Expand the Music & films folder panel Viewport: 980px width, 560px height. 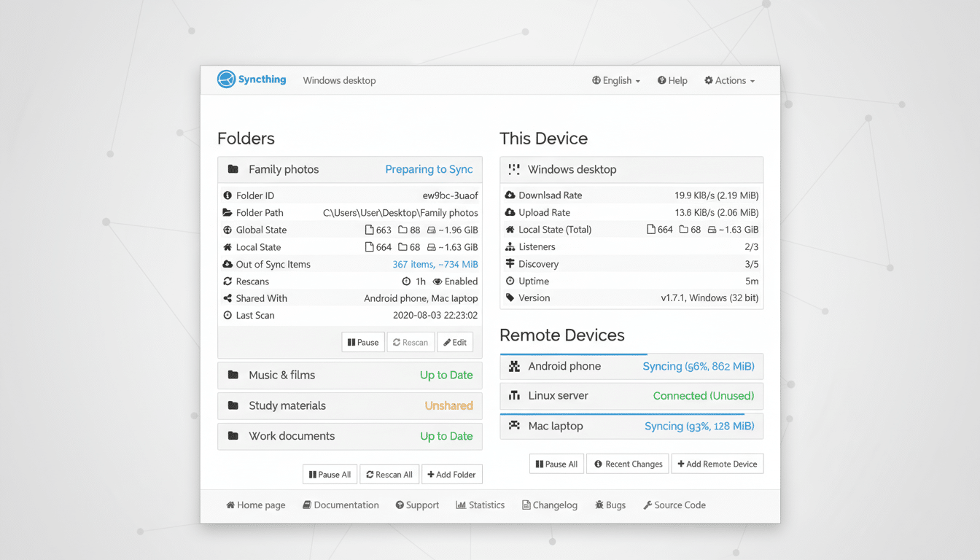point(349,375)
